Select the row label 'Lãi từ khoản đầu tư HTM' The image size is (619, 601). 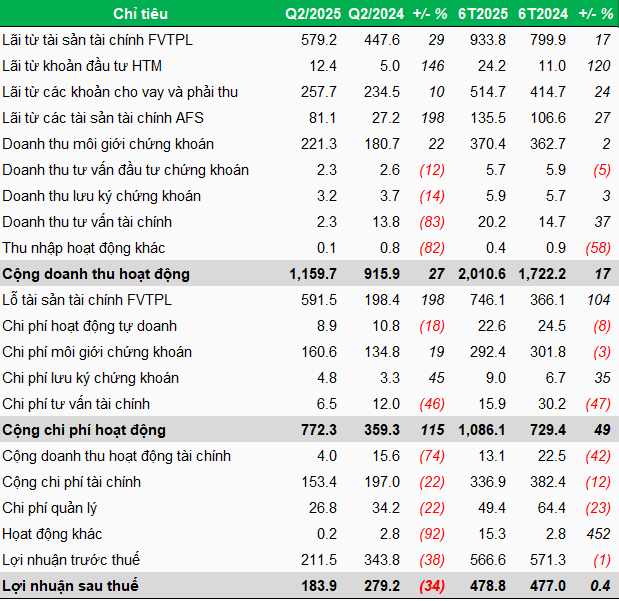[82, 66]
